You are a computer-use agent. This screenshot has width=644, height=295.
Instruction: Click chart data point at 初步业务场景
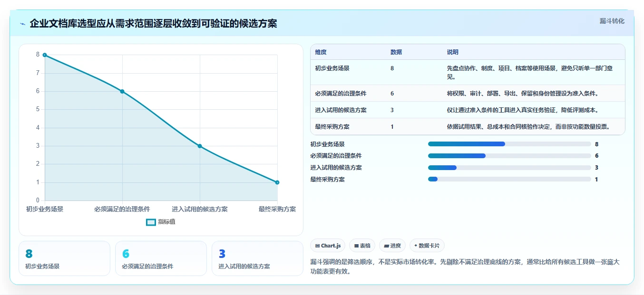pos(45,55)
